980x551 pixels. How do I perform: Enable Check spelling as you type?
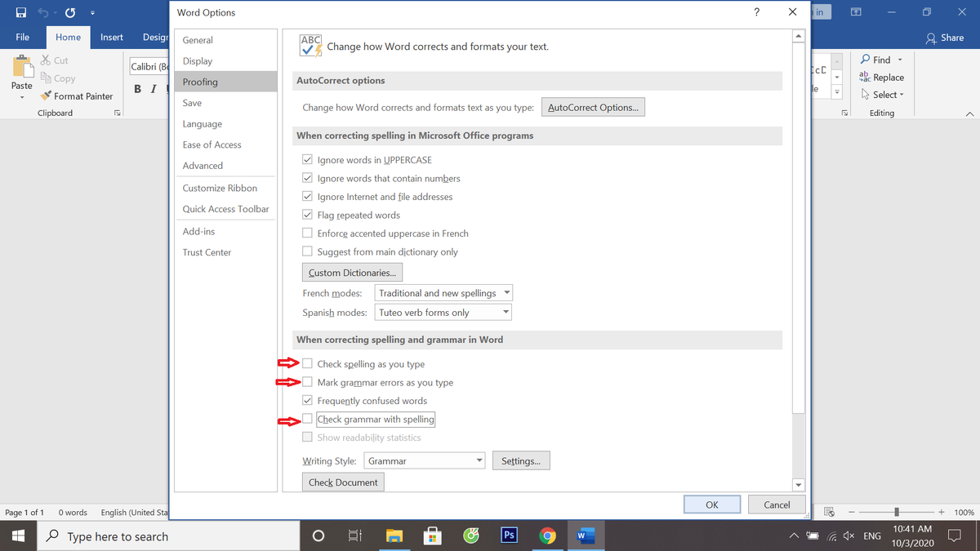(308, 364)
